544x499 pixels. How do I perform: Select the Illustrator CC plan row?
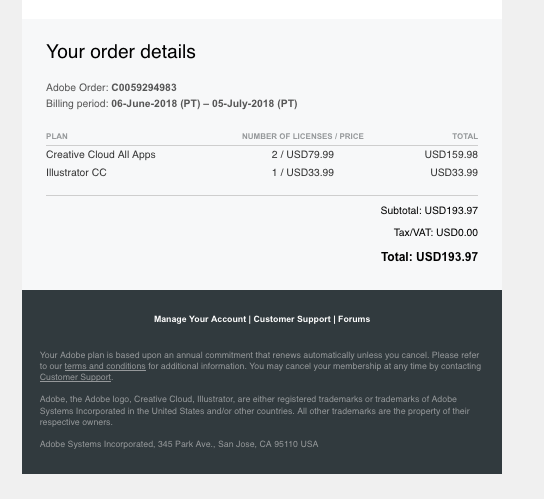tap(262, 172)
